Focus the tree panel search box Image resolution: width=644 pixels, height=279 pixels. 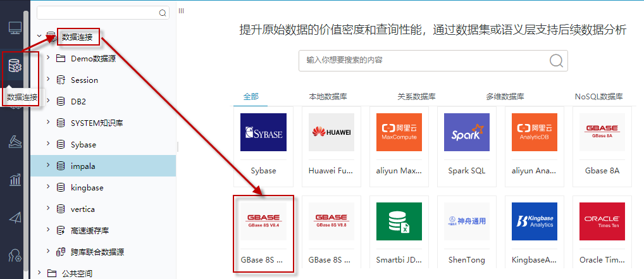coord(103,13)
